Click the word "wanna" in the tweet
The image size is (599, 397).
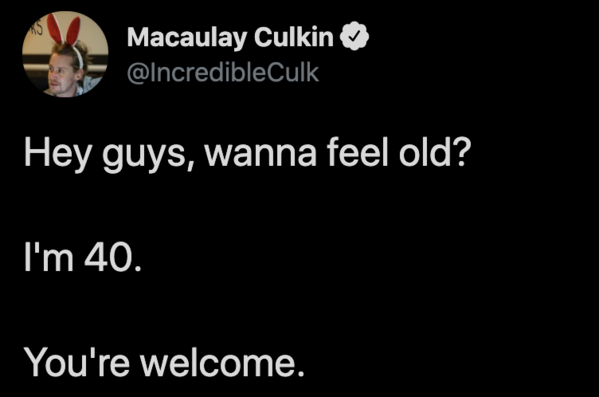pyautogui.click(x=261, y=157)
